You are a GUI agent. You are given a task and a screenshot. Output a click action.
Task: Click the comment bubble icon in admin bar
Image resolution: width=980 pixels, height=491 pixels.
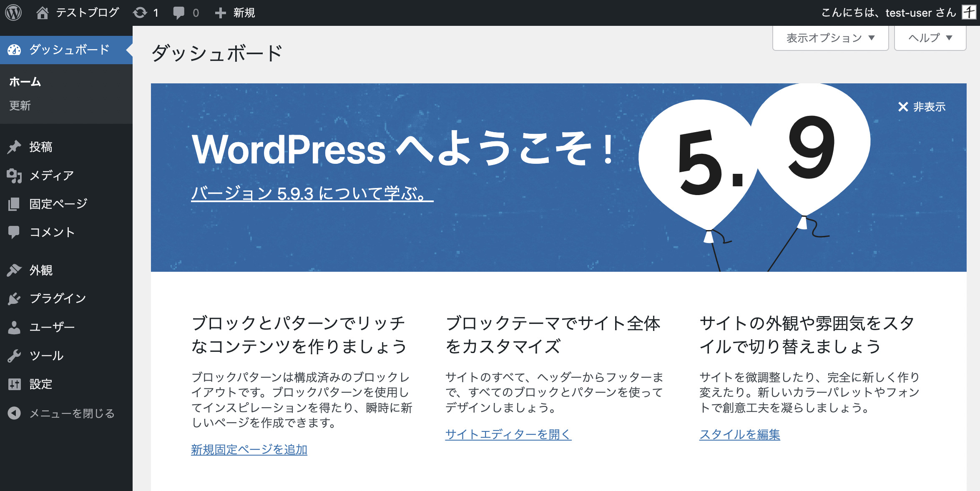pos(179,13)
